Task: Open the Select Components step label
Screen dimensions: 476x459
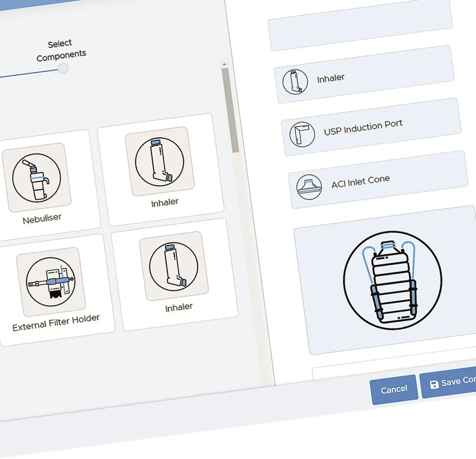Action: coord(60,50)
